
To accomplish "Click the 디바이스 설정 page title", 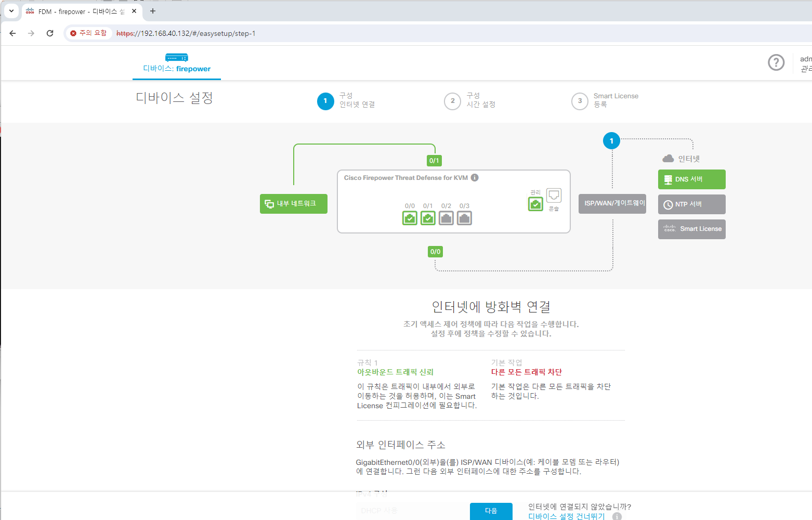I will 175,98.
